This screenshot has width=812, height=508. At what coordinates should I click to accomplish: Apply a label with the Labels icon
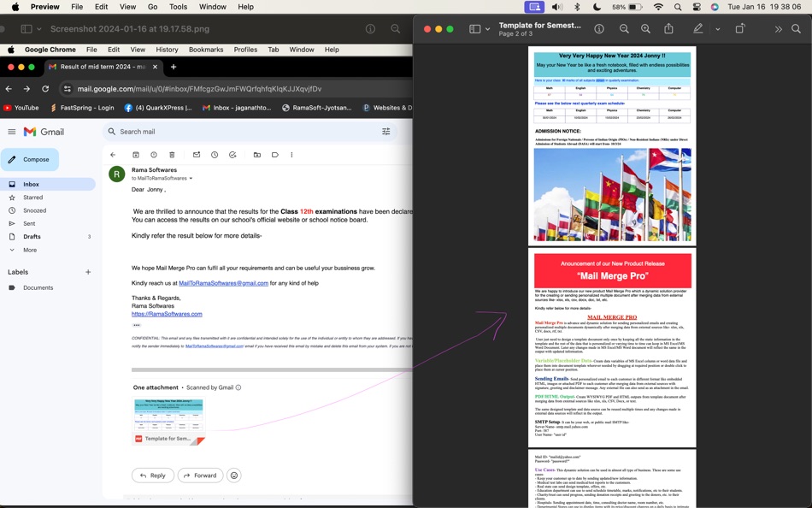(x=275, y=155)
